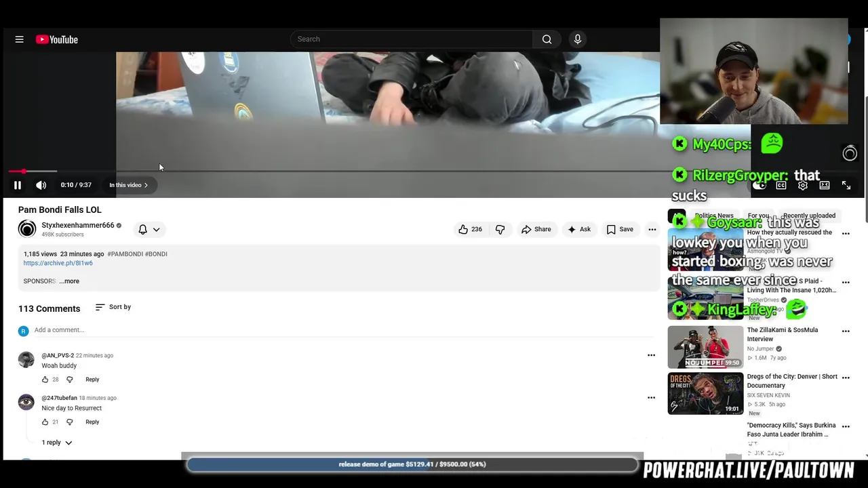This screenshot has height=488, width=868.
Task: Open options for How they actually rescued video
Action: (x=846, y=234)
